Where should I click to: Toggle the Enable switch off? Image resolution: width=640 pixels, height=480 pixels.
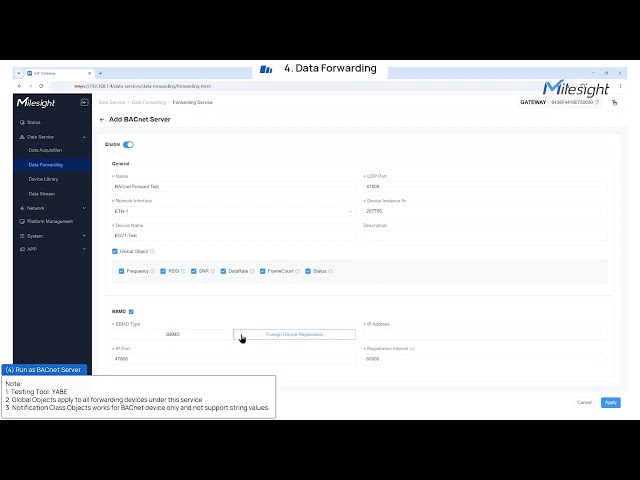coord(128,144)
